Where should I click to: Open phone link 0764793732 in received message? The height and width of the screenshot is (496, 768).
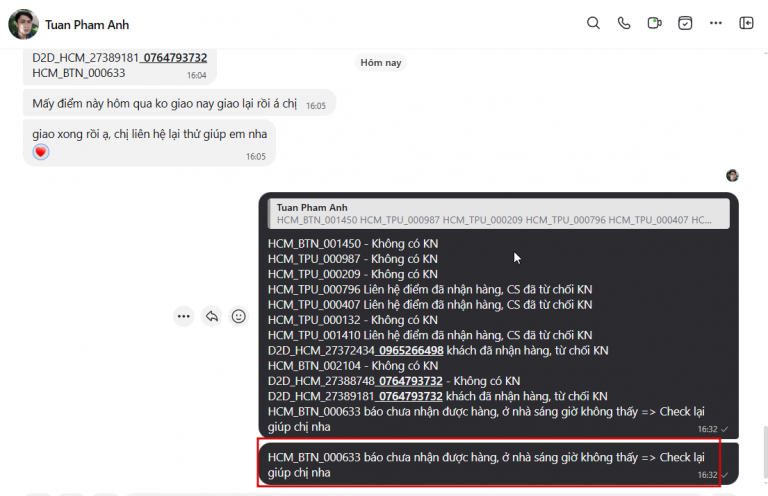tap(174, 58)
